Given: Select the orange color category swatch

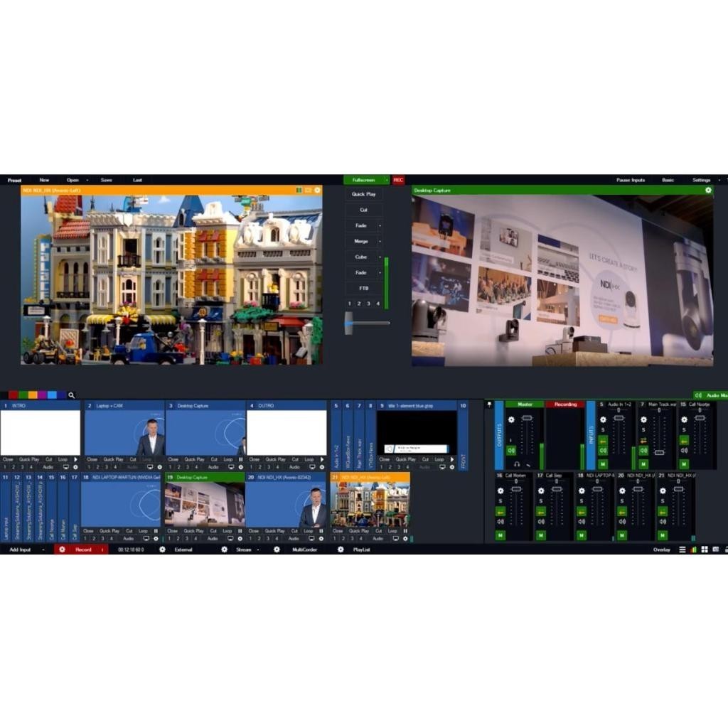Looking at the screenshot, I should click(x=33, y=395).
